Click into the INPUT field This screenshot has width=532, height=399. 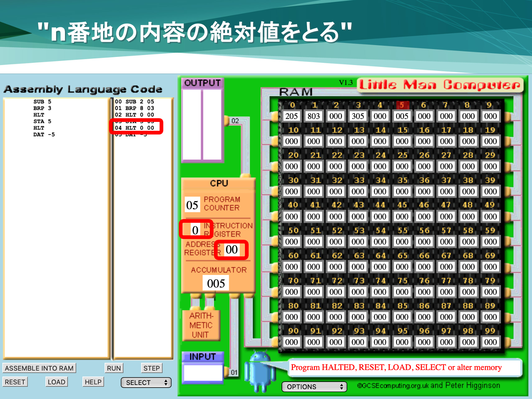[203, 373]
